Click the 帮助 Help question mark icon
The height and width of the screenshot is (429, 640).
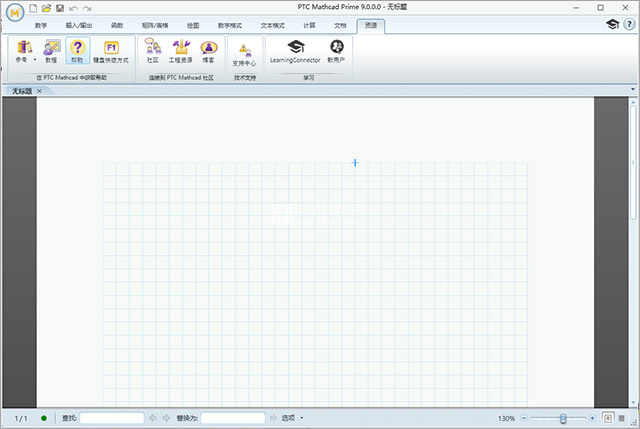point(78,49)
